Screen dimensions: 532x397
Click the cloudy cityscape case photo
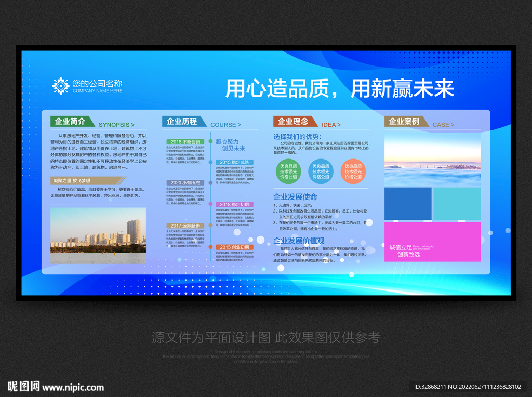pos(433,159)
